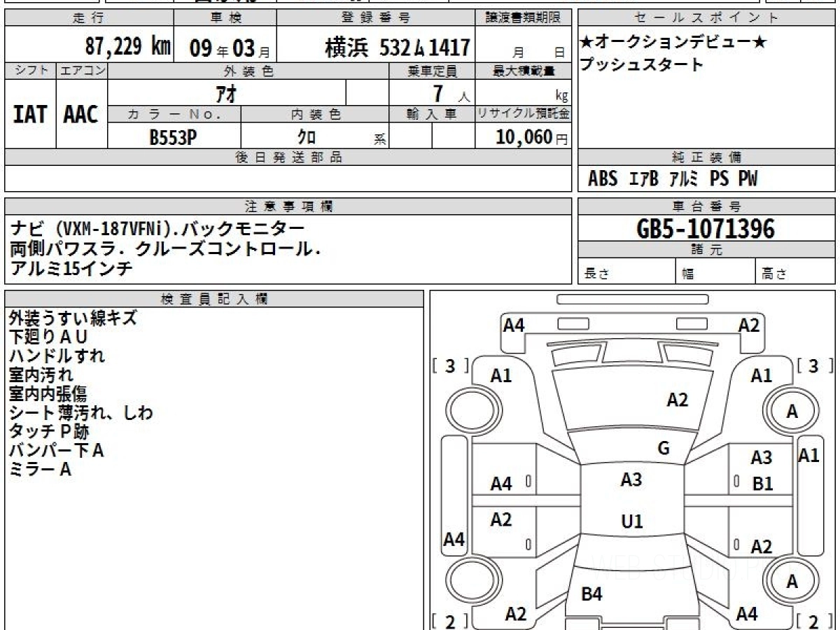The height and width of the screenshot is (630, 840).
Task: Select inspector note 外装うすい線キズ
Action: point(73,318)
